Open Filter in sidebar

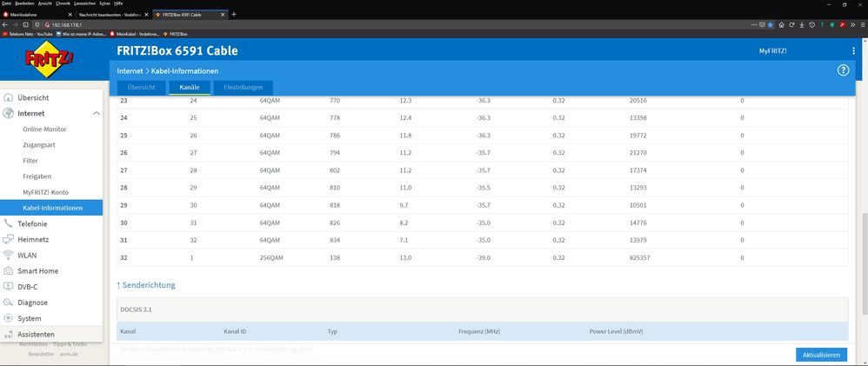click(x=30, y=161)
